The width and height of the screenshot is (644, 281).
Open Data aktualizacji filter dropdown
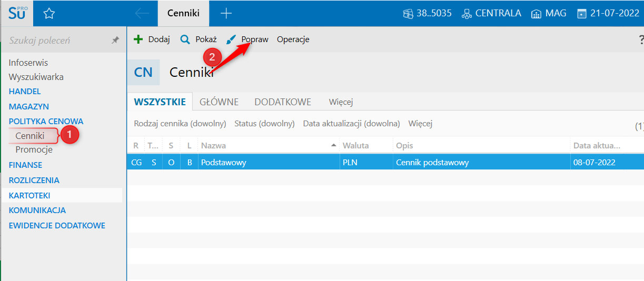point(351,124)
